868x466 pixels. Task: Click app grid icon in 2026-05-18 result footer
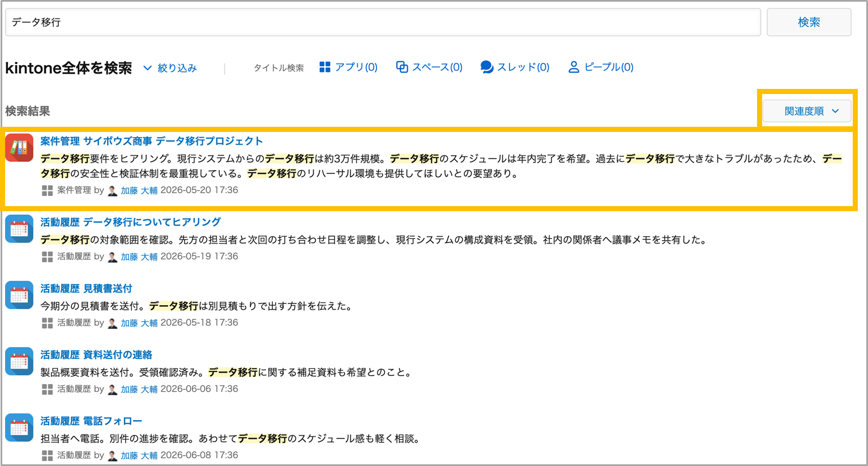(x=48, y=323)
